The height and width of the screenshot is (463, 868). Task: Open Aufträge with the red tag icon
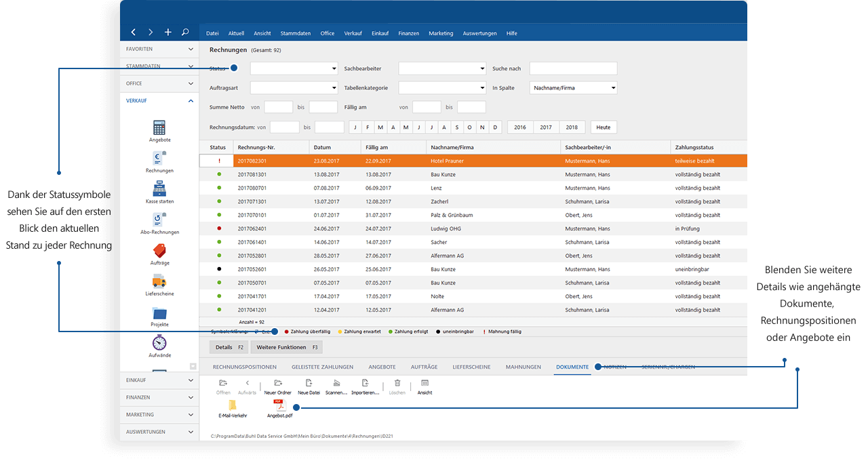tap(159, 251)
